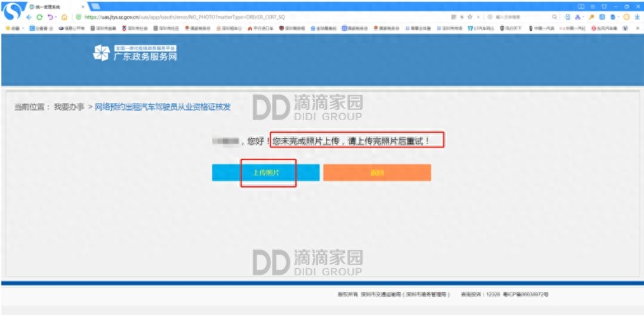Click the key password manager icon
The height and width of the screenshot is (323, 644).
click(592, 17)
